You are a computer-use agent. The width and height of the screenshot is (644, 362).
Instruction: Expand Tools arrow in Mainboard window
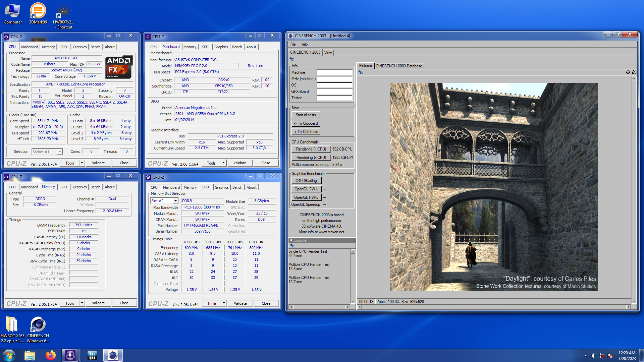[223, 163]
